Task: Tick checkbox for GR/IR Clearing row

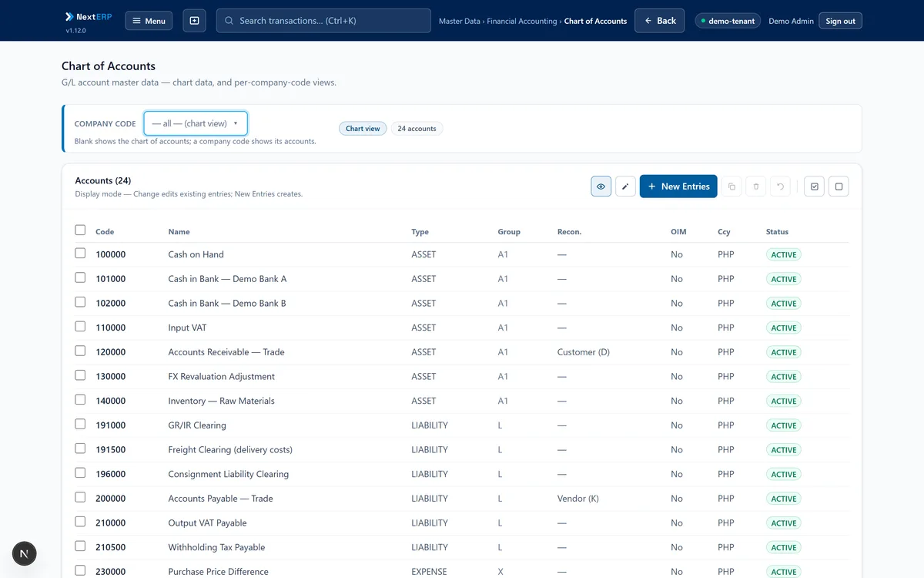Action: click(x=80, y=424)
